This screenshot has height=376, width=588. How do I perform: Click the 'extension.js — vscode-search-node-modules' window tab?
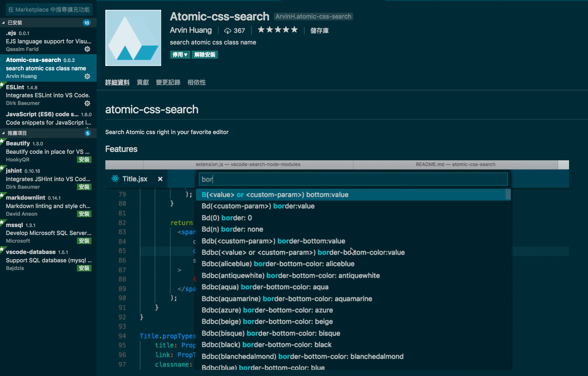(248, 164)
